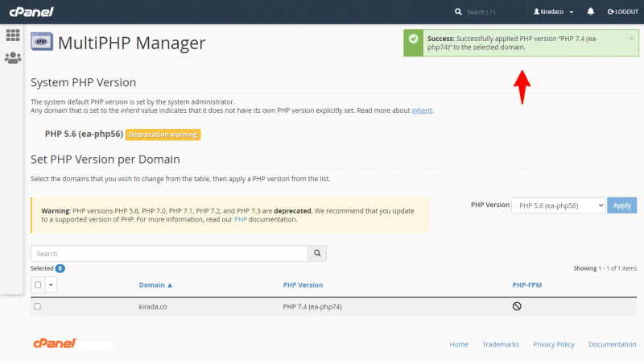
Task: Expand the select-all checkbox dropdown arrow
Action: pyautogui.click(x=51, y=284)
